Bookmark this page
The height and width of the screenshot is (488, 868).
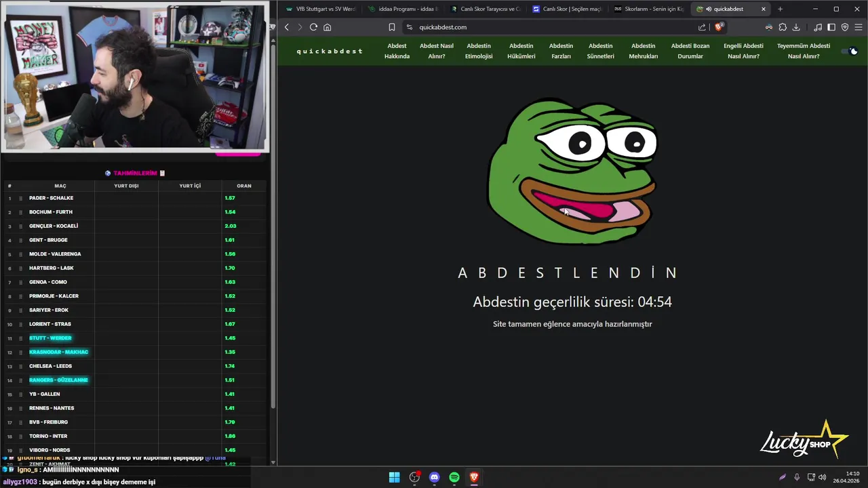391,27
